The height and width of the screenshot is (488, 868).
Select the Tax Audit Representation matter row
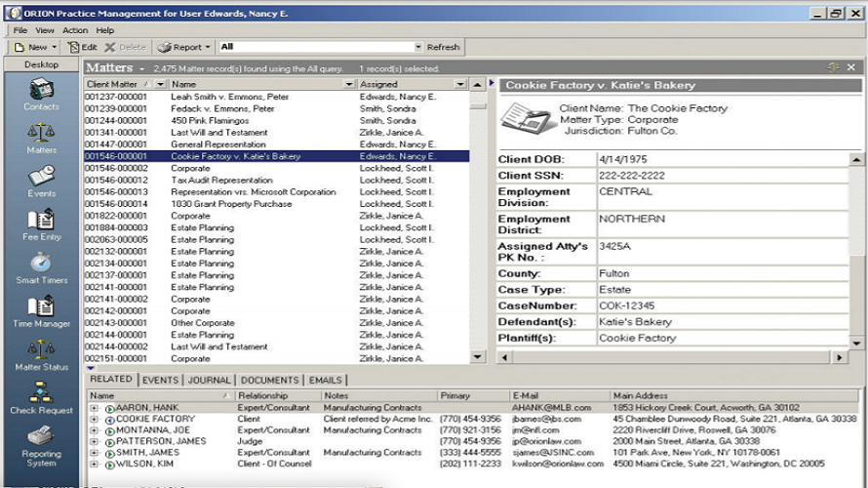click(276, 180)
